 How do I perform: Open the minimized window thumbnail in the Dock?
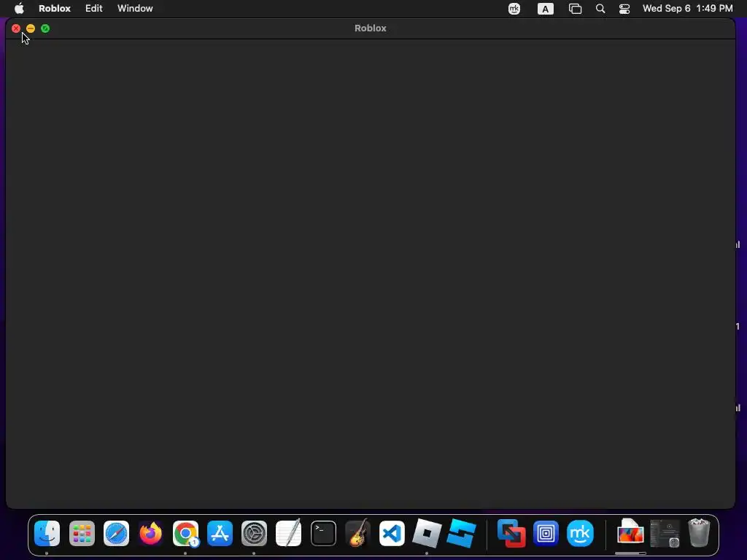click(665, 533)
